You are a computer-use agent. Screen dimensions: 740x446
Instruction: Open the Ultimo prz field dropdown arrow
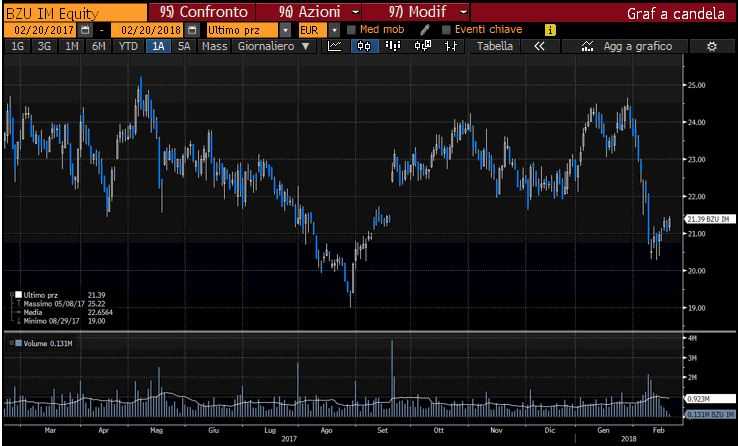click(x=285, y=30)
